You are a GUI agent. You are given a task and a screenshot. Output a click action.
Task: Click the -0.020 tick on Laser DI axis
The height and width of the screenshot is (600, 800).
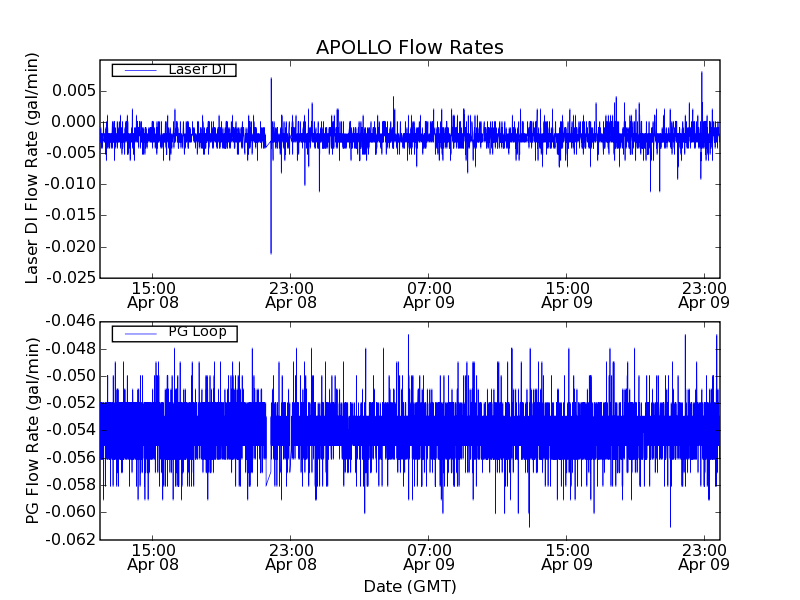coord(71,247)
